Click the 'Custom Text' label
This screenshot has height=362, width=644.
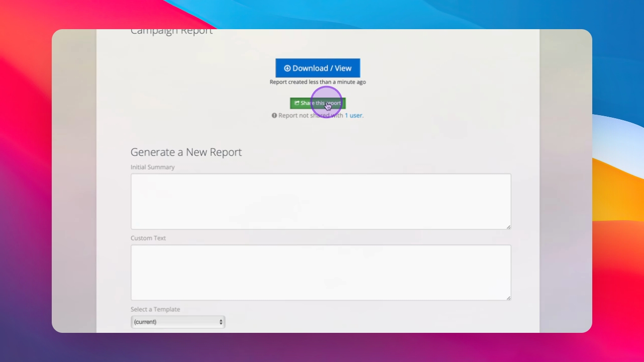148,238
